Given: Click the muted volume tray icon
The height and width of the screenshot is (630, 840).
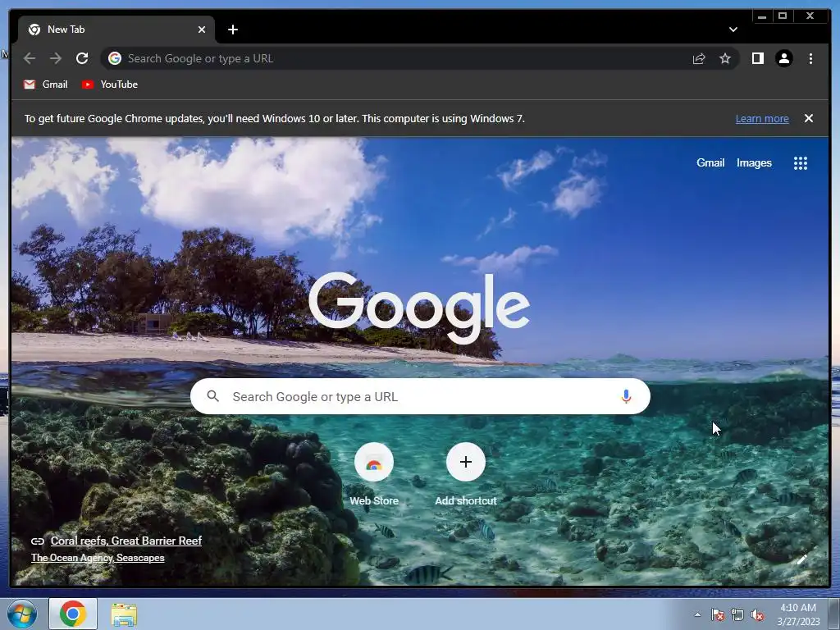Looking at the screenshot, I should point(757,614).
